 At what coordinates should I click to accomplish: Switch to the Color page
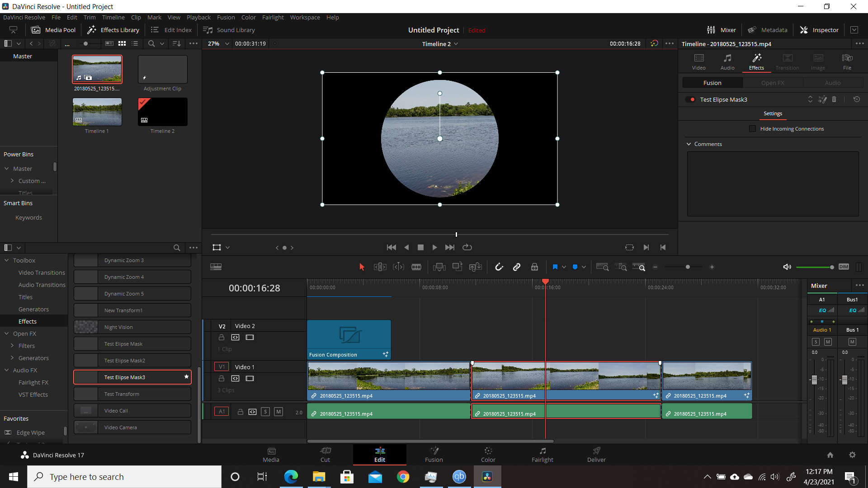point(488,455)
